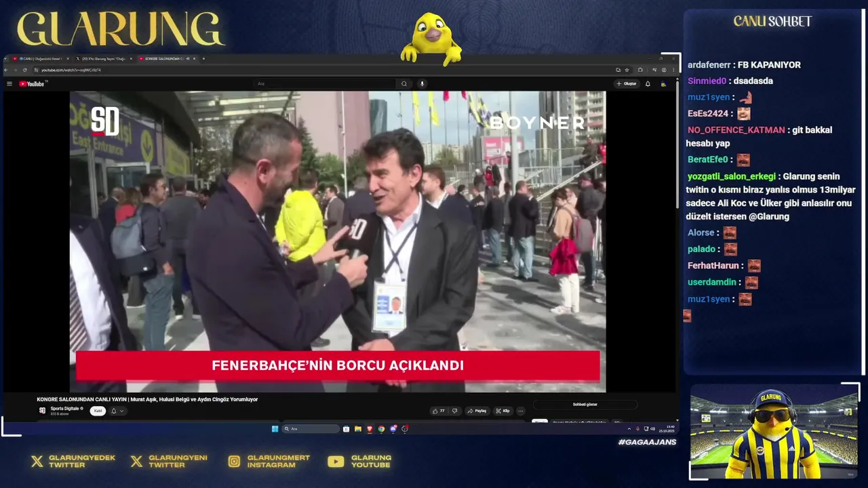868x488 pixels.
Task: Close the 'KONGRE SALONUNDAN' tab
Action: click(x=194, y=59)
